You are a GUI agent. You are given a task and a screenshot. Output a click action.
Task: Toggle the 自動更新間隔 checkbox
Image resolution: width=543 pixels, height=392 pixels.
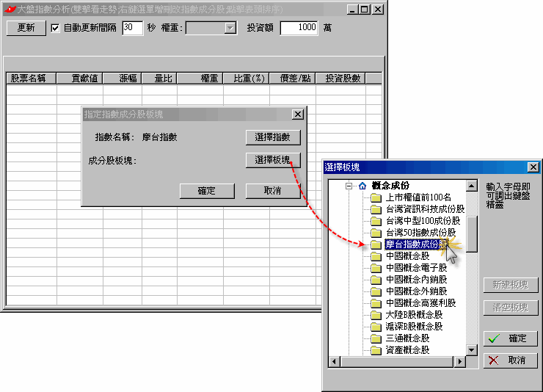click(x=55, y=28)
